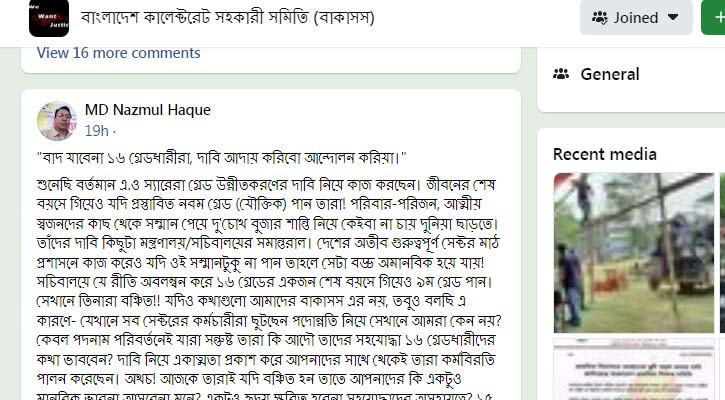
Task: Expand View 16 more comments
Action: [119, 53]
